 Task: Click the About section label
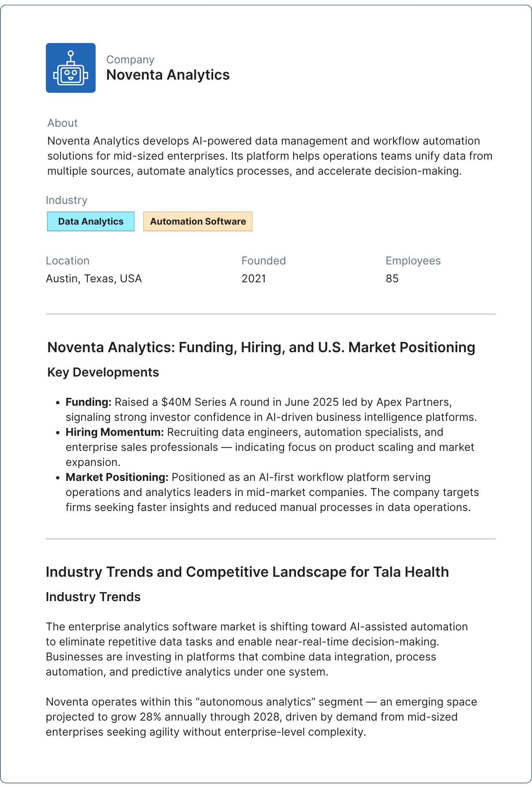(63, 123)
